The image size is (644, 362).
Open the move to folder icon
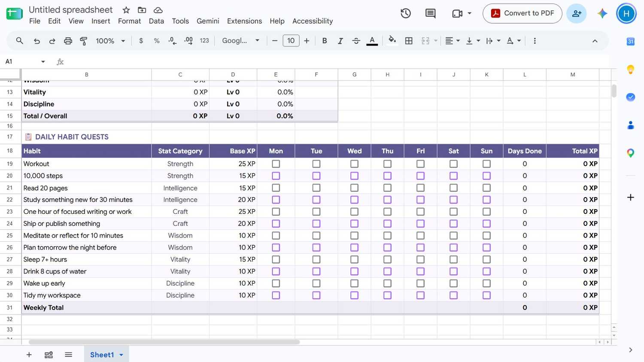[x=142, y=10]
